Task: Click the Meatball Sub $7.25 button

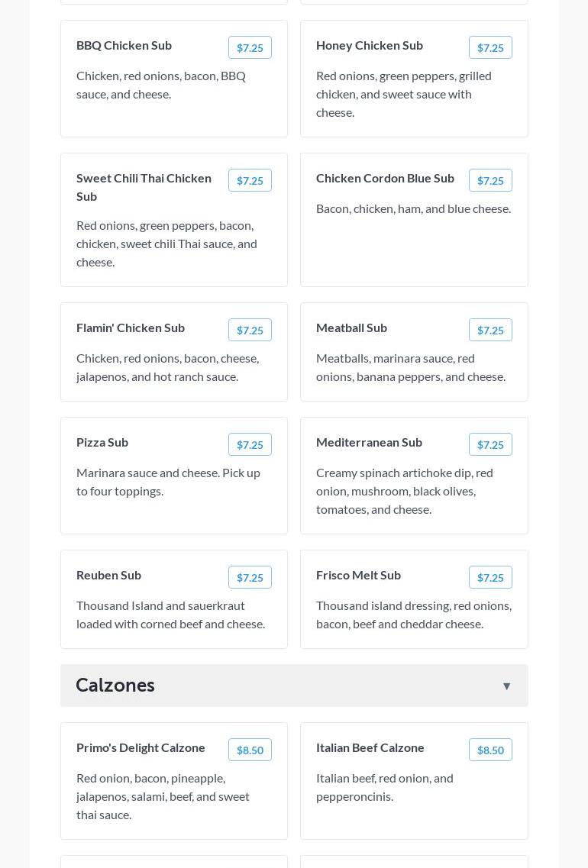Action: click(490, 330)
